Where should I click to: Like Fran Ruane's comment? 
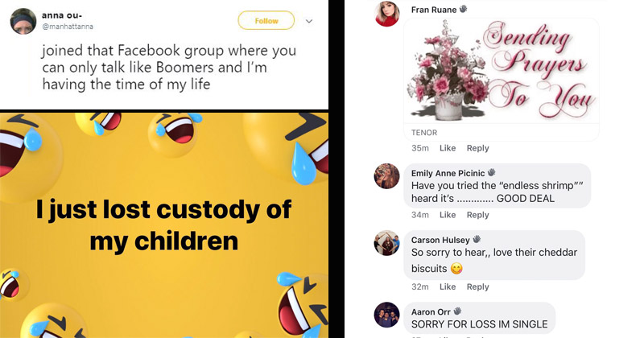pos(448,148)
